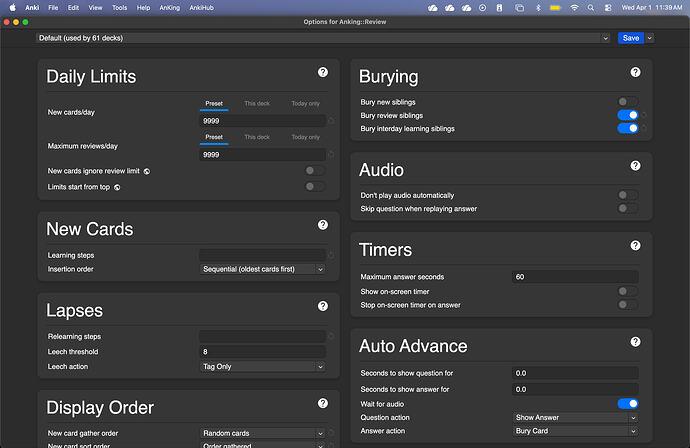Select Preset tab for New cards/day

click(214, 103)
